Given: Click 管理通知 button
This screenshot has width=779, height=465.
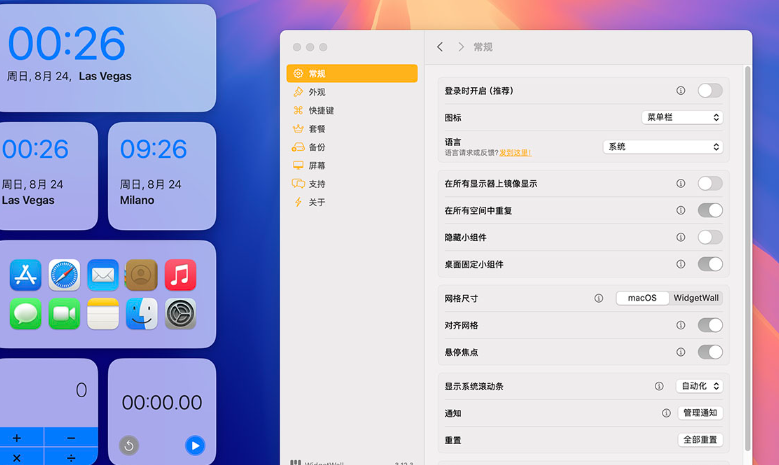Looking at the screenshot, I should 700,413.
